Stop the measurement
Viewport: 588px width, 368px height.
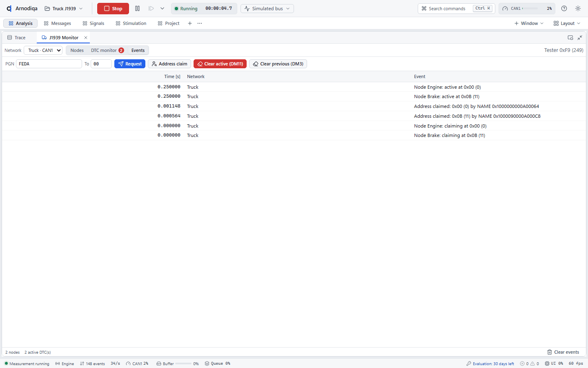pyautogui.click(x=113, y=9)
